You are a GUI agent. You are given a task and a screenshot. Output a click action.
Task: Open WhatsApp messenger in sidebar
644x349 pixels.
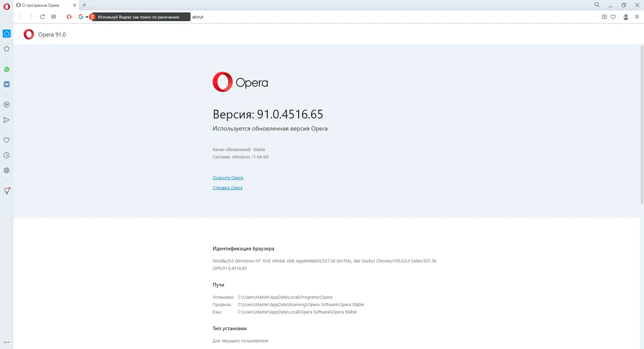[x=6, y=69]
